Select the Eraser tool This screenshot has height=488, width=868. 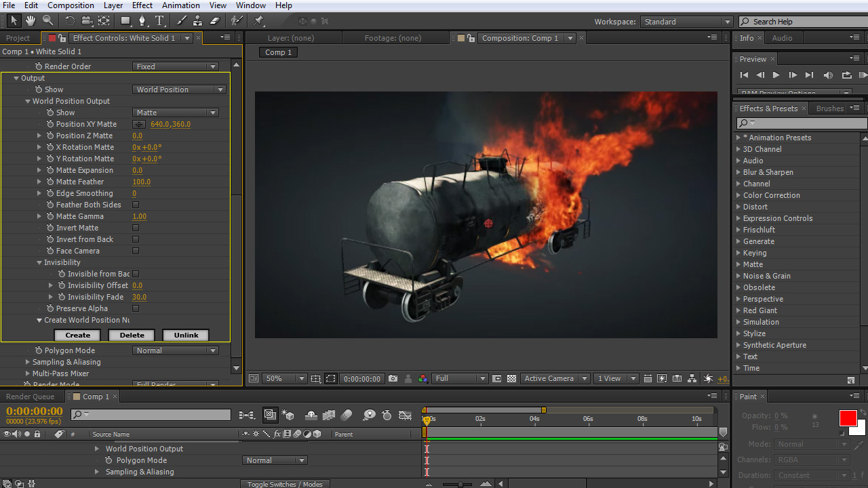point(215,21)
